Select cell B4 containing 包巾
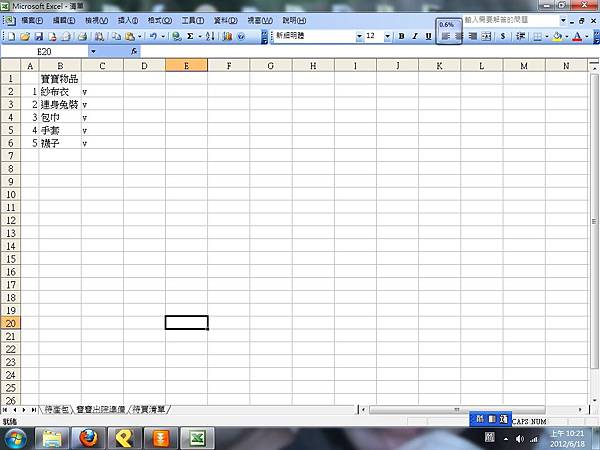This screenshot has width=600, height=450. tap(60, 117)
